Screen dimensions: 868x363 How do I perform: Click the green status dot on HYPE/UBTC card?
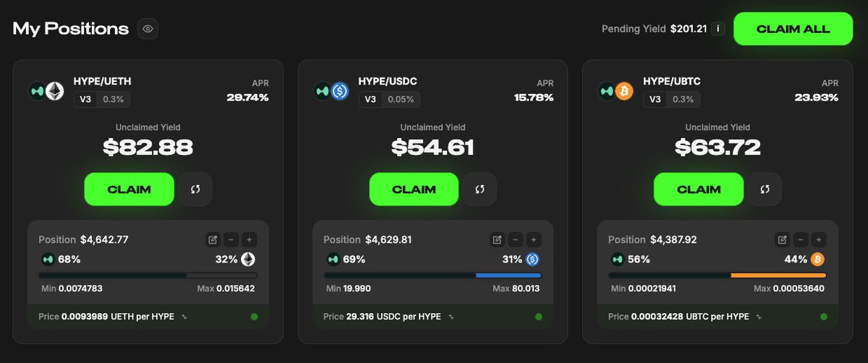823,317
